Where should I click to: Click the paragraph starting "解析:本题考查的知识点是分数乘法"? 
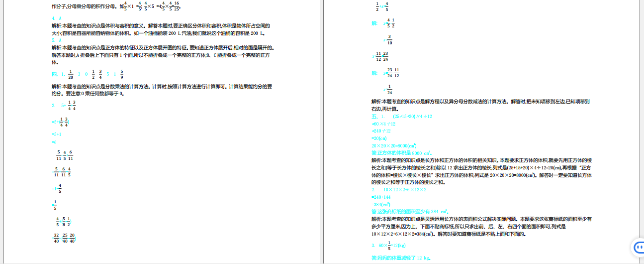[162, 90]
